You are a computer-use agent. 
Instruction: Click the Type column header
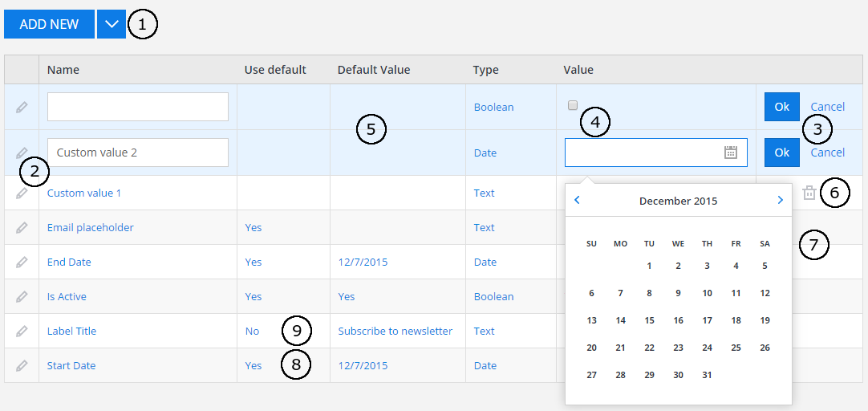click(485, 70)
